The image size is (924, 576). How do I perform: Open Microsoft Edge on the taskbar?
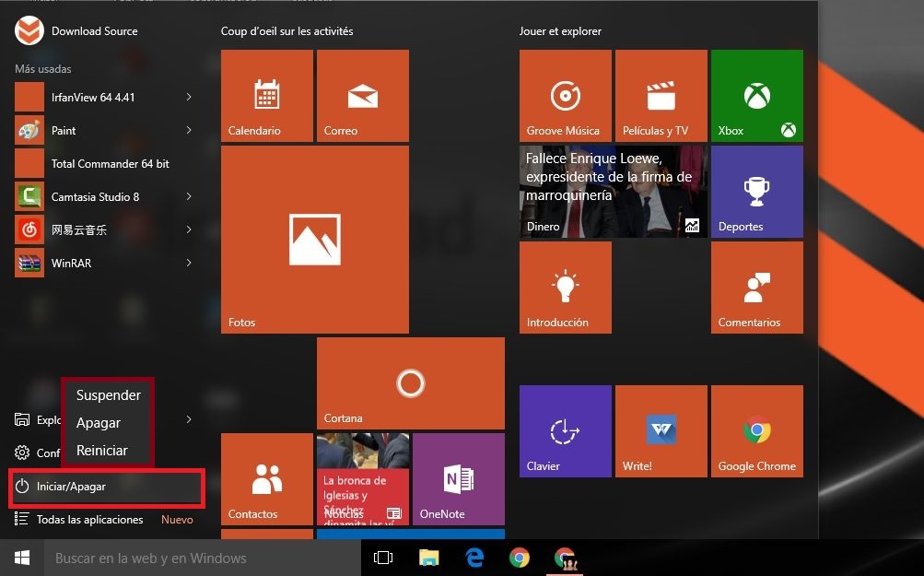pyautogui.click(x=474, y=558)
